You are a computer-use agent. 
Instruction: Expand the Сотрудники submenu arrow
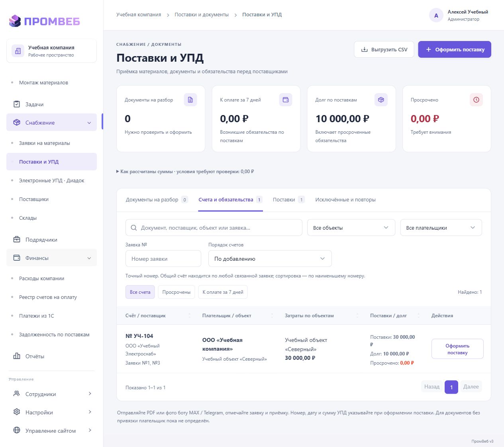pos(90,394)
